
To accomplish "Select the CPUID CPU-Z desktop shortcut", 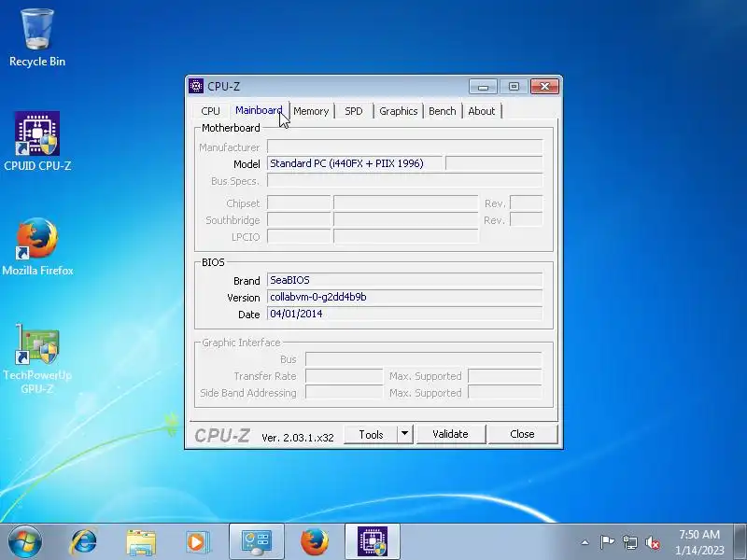I will pos(37,141).
